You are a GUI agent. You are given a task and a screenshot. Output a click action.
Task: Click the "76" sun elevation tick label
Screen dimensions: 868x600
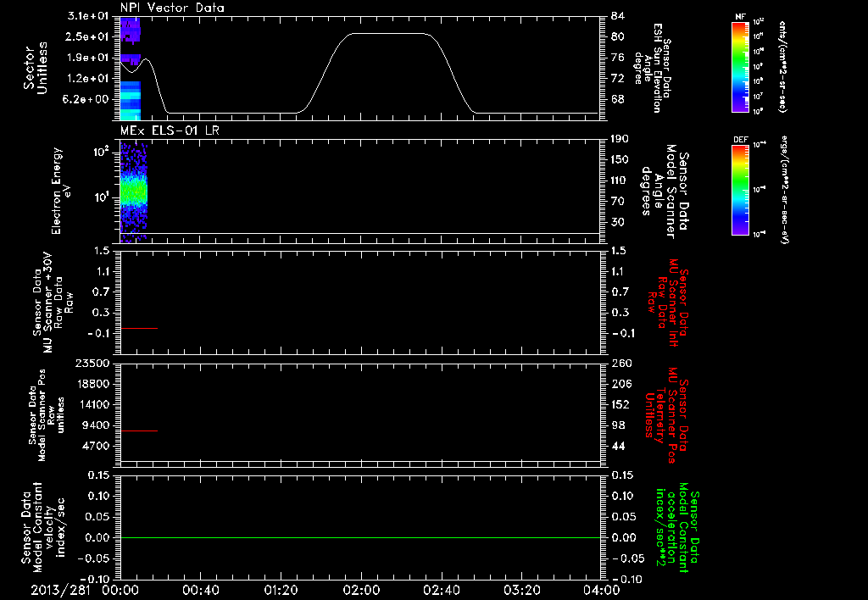tap(618, 58)
